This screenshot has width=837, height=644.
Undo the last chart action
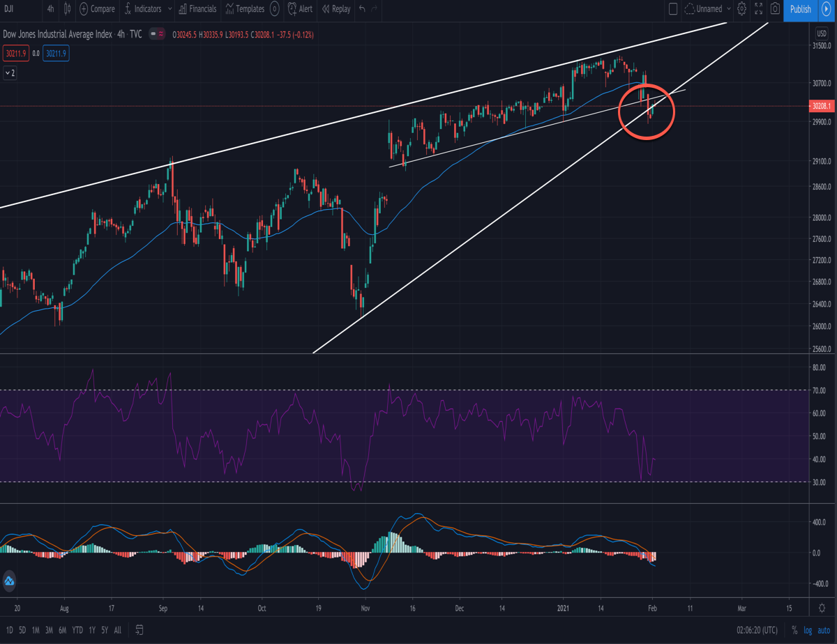(361, 9)
